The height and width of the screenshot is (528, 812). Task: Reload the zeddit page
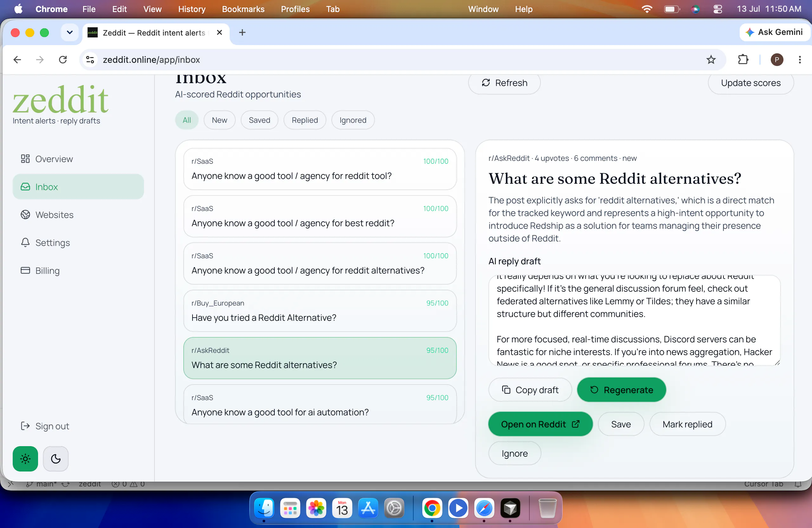pyautogui.click(x=63, y=60)
